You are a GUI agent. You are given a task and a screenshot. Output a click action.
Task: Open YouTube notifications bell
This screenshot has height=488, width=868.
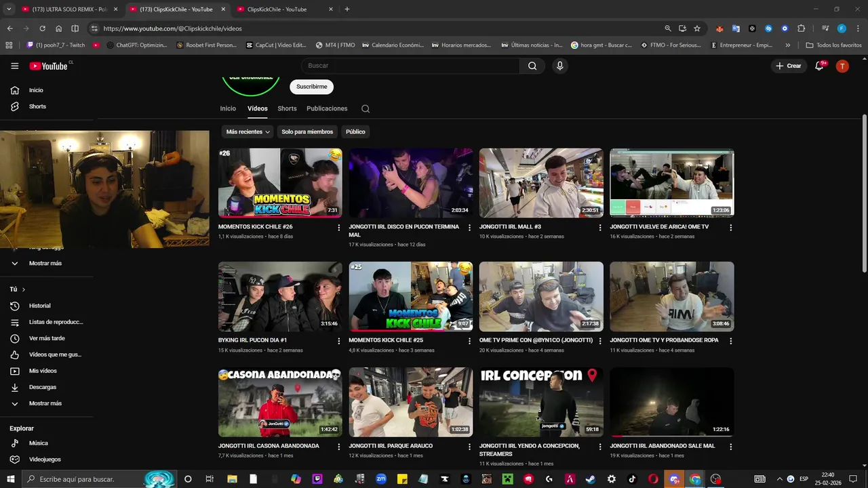tap(819, 66)
